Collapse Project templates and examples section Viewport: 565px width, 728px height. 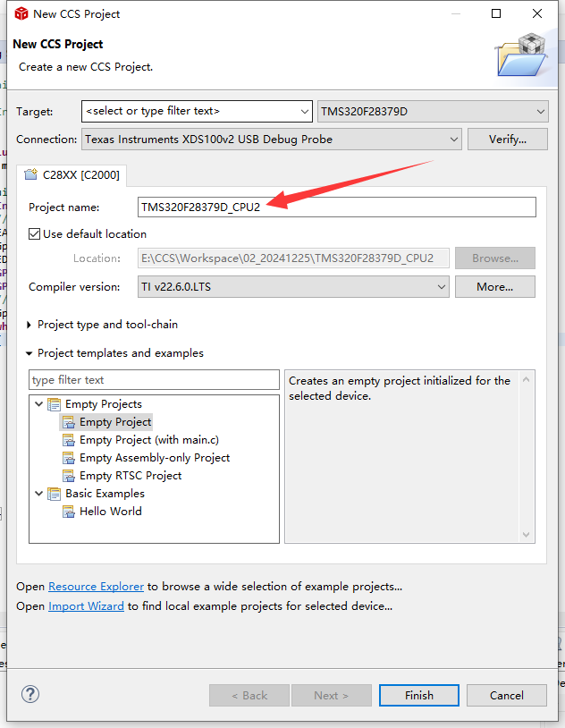click(x=29, y=353)
